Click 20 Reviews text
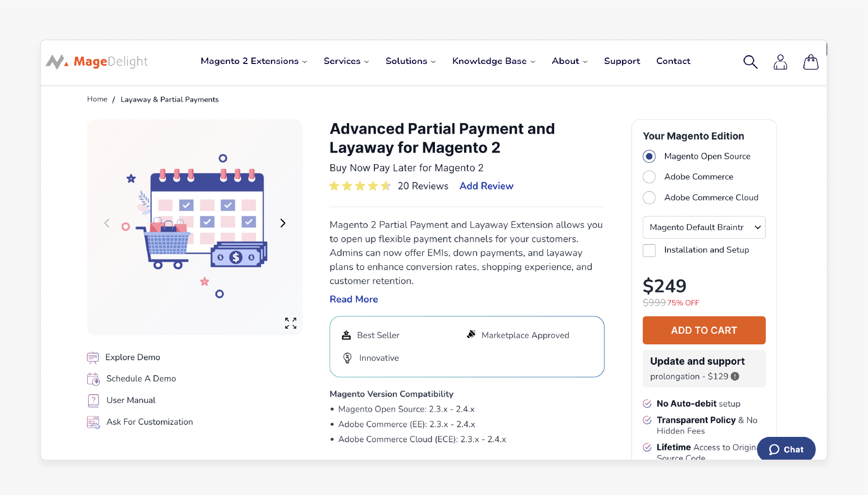 423,186
